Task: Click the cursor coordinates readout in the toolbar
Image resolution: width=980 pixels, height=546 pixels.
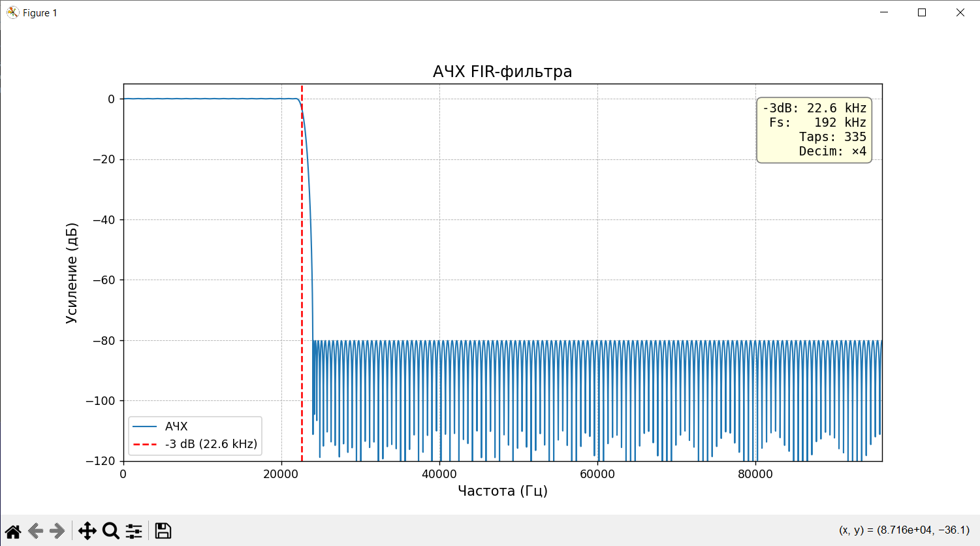Action: (x=904, y=530)
